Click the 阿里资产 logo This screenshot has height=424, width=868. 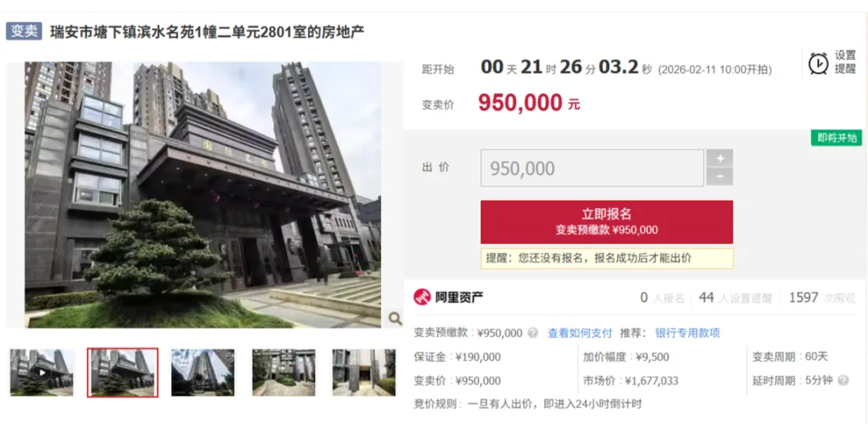448,297
